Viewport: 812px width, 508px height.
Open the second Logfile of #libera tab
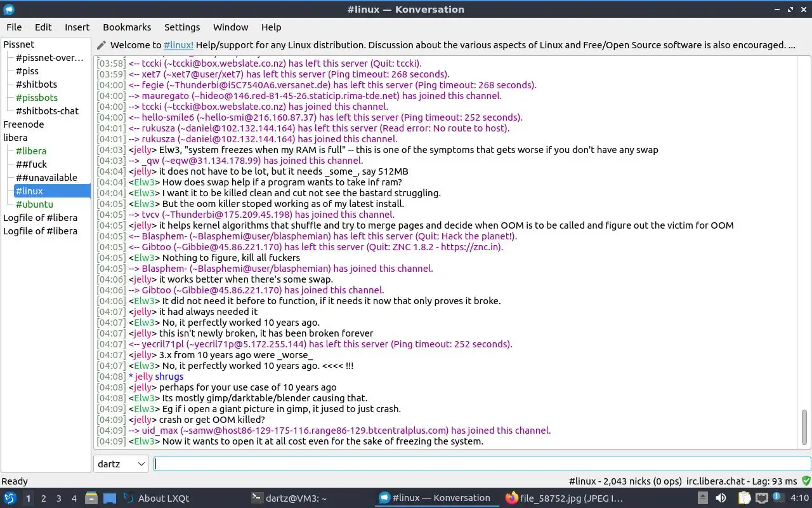tap(41, 231)
